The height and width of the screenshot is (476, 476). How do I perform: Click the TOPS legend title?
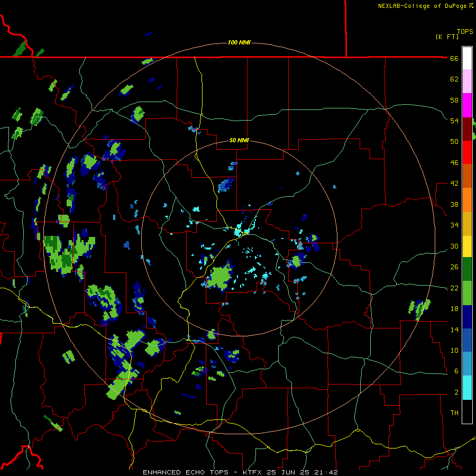[465, 32]
